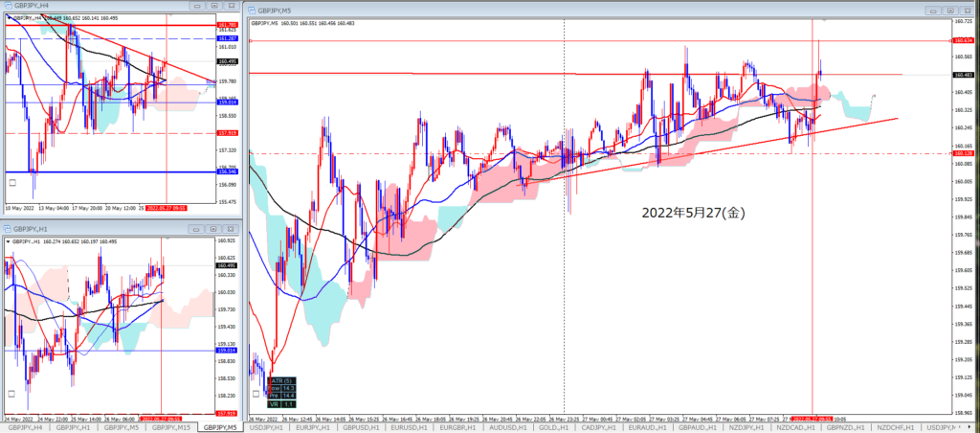Viewport: 980px width, 433px height.
Task: Expand the GBPJPY,H4 chart indicator arrow
Action: tap(9, 17)
